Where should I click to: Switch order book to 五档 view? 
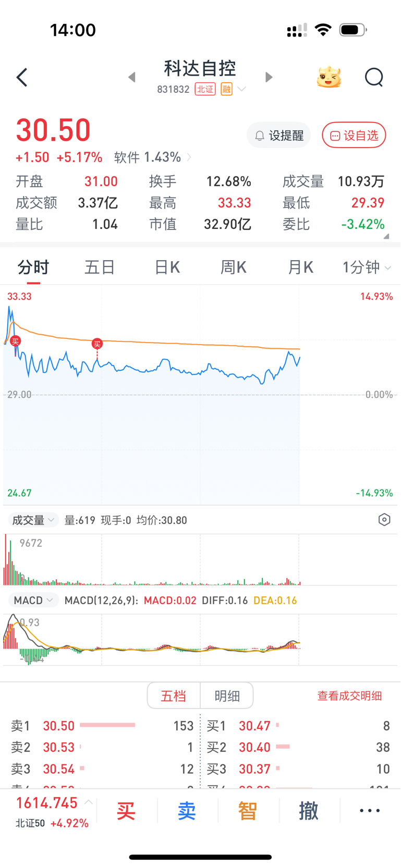(174, 695)
